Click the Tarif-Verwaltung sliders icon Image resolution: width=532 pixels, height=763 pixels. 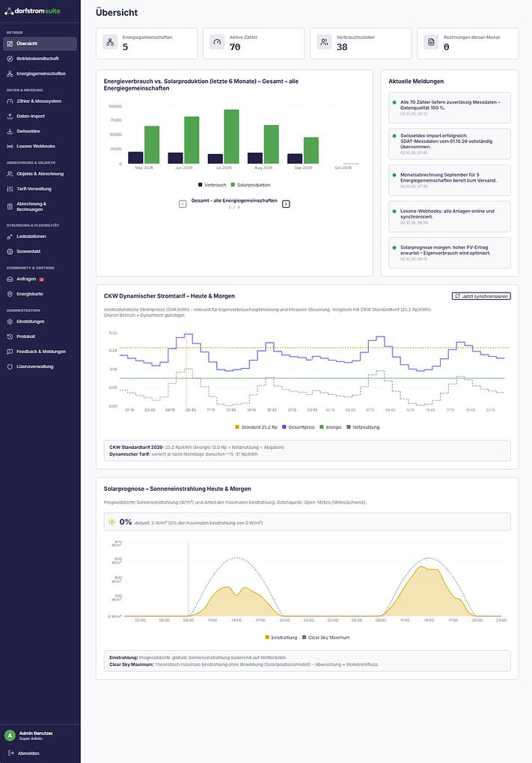(x=10, y=189)
